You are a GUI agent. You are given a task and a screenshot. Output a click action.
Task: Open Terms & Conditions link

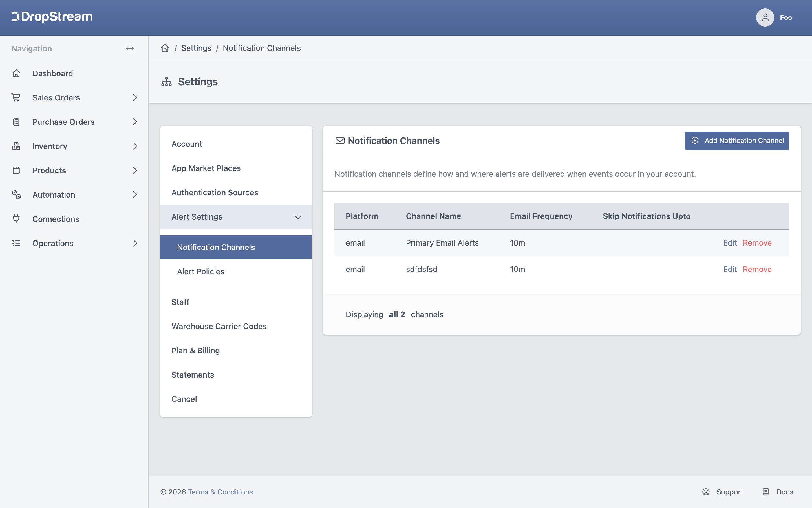pos(220,492)
